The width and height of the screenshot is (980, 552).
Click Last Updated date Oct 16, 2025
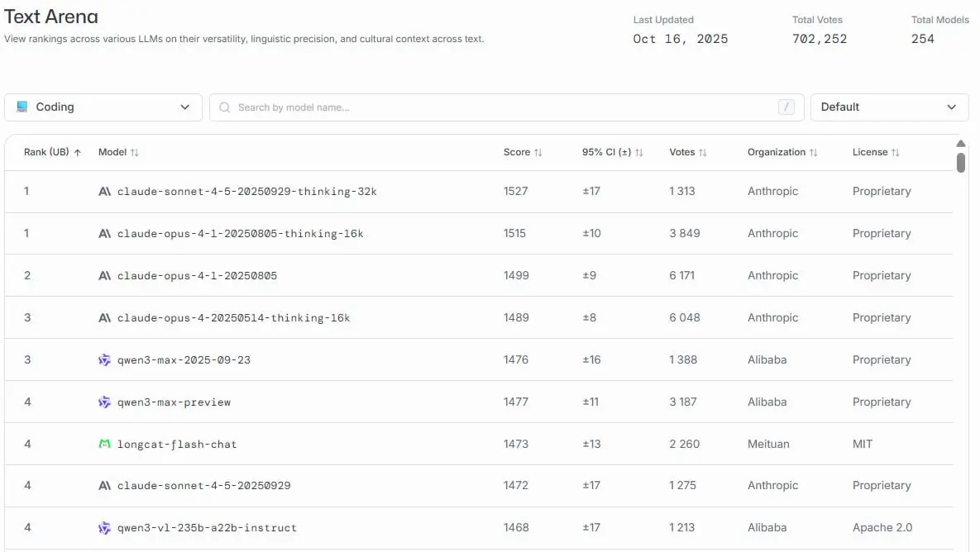pos(680,39)
